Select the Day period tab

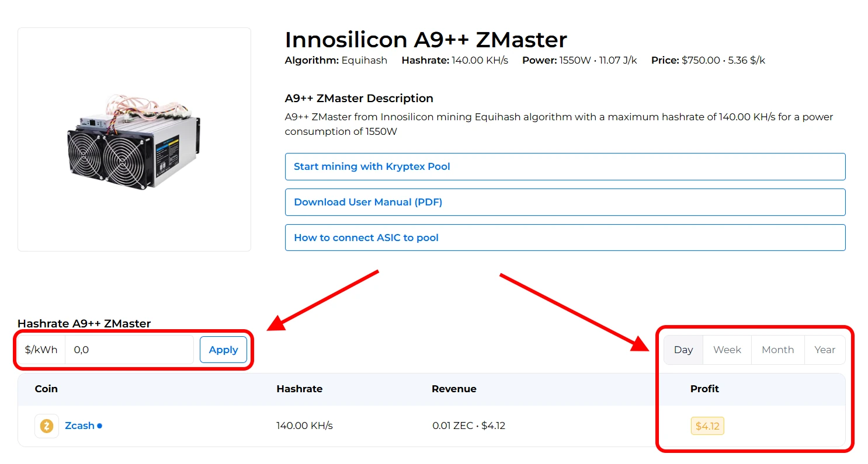coord(683,350)
